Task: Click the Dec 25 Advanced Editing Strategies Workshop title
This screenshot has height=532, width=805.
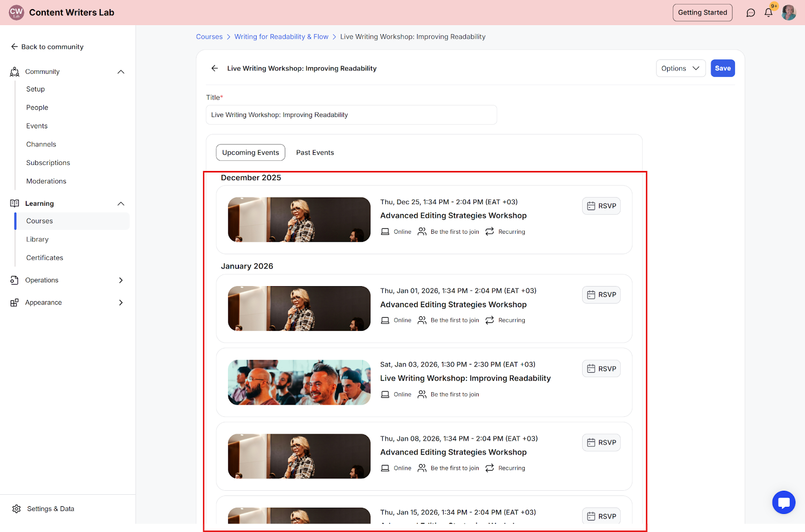Action: [453, 216]
